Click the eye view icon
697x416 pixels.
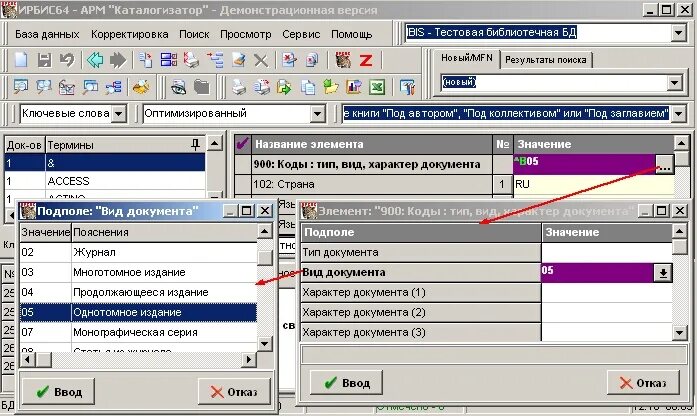point(178,87)
